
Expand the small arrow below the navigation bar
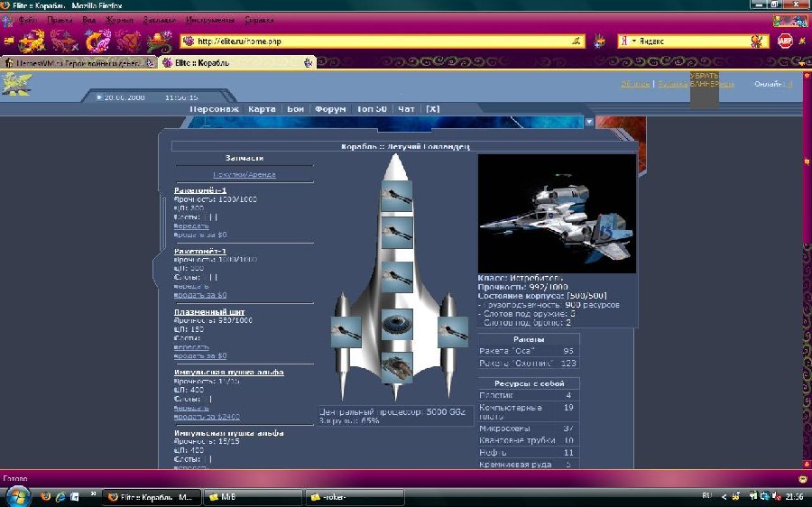[x=588, y=121]
